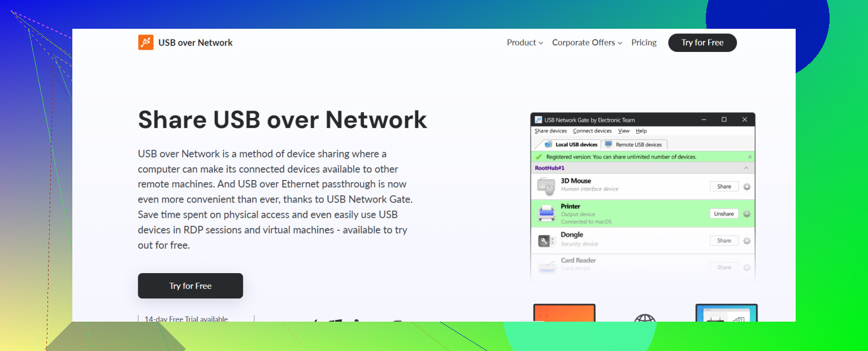Screen dimensions: 868x351
Task: Click the orange USB over Network logo
Action: point(146,42)
